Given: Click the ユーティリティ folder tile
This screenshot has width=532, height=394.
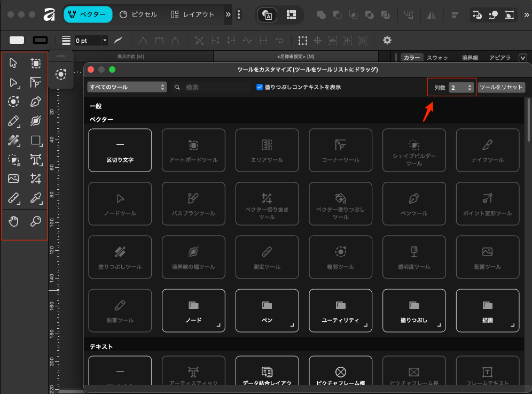Looking at the screenshot, I should click(340, 310).
